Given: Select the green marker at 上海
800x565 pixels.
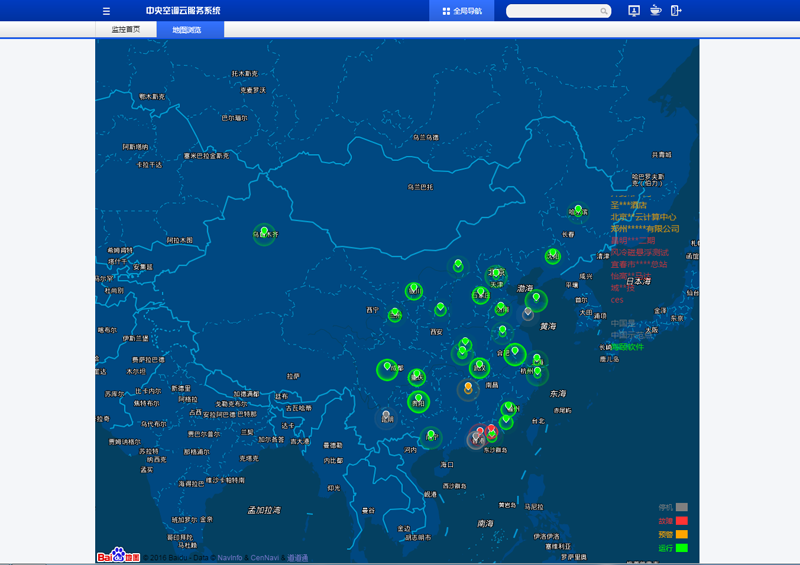Looking at the screenshot, I should click(537, 359).
